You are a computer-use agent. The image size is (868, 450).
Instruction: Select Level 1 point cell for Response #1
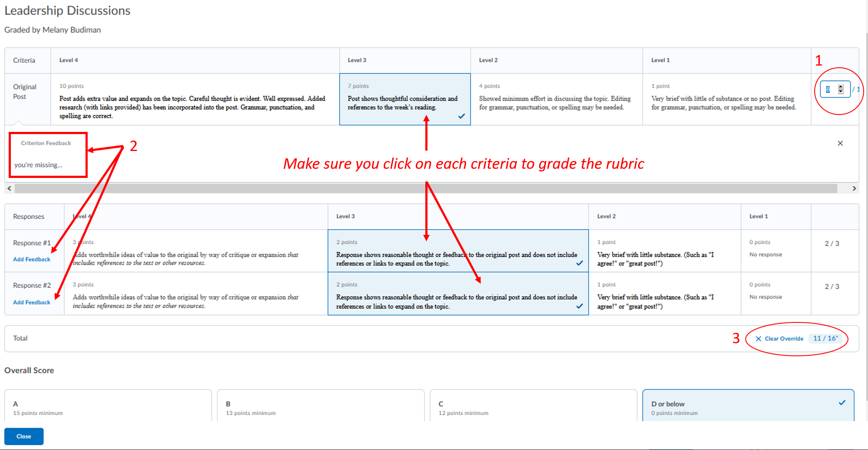[664, 252]
